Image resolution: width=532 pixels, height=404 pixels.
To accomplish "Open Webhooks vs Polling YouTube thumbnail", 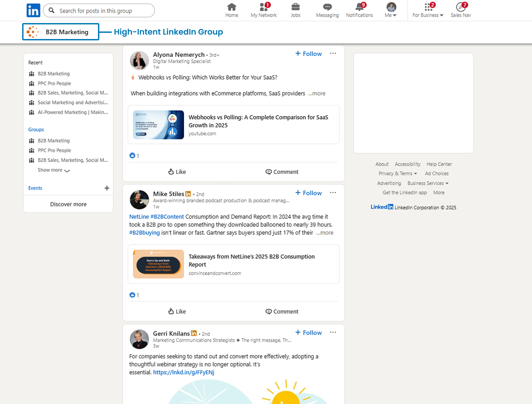I will coord(158,125).
